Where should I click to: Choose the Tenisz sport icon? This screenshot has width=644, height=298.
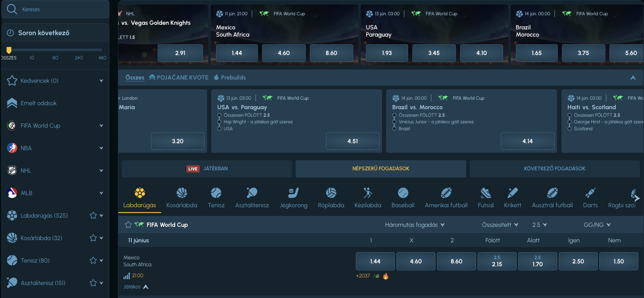tap(216, 193)
